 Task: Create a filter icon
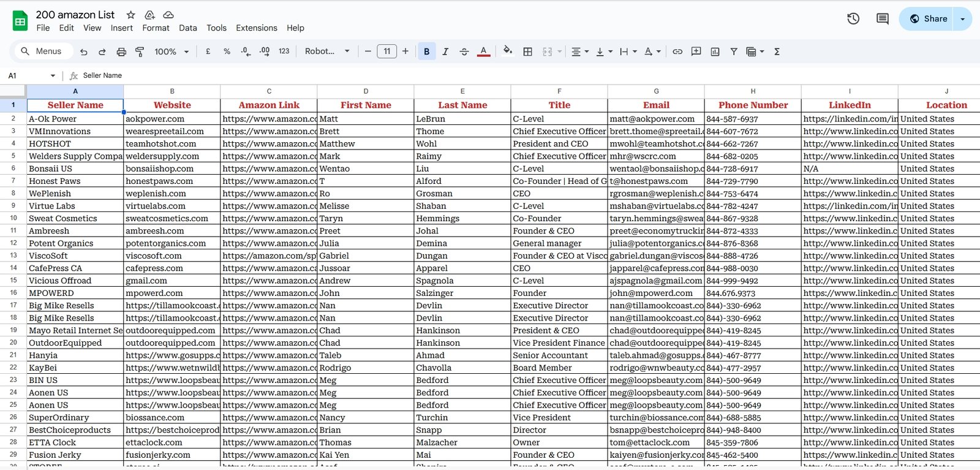(733, 52)
